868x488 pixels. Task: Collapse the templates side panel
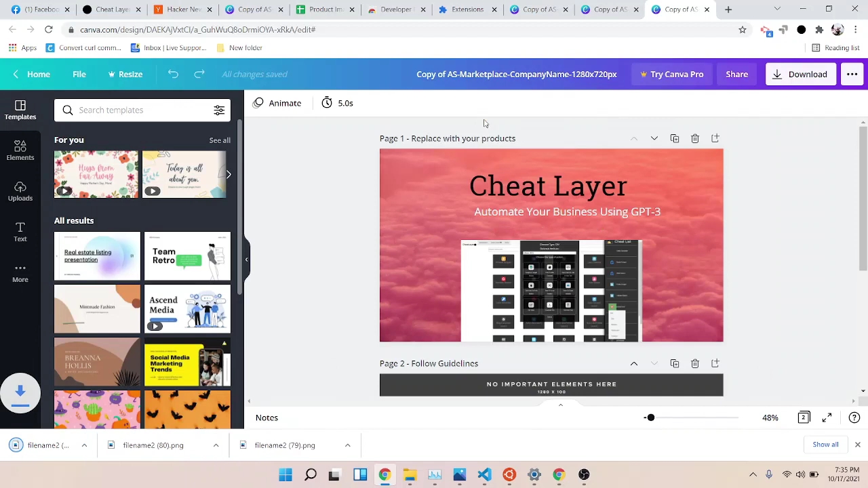click(x=247, y=260)
